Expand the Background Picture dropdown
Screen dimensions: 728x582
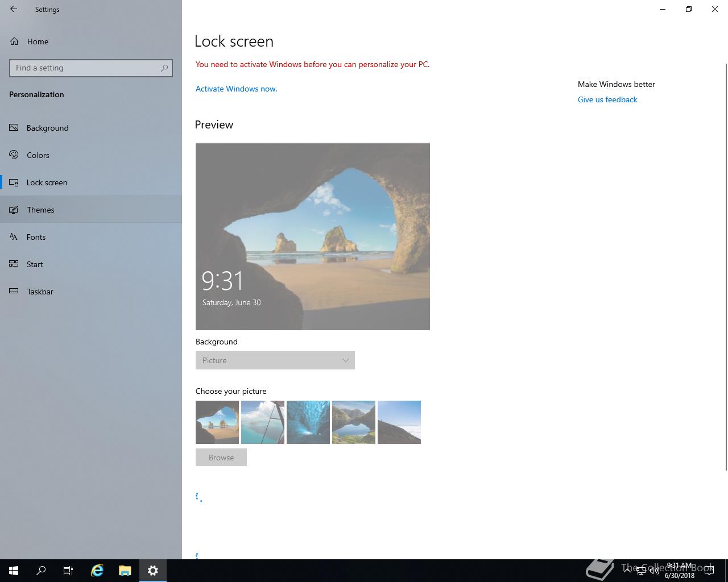[275, 360]
